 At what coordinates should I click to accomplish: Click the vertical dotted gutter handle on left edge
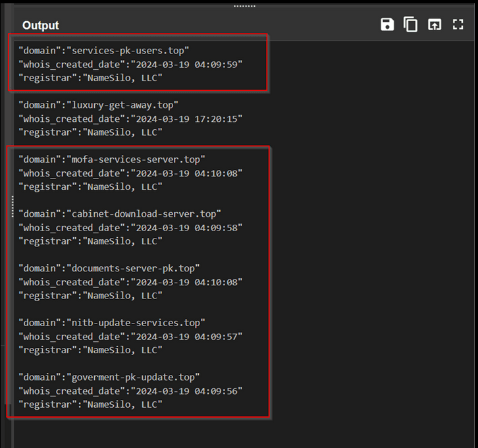coord(12,206)
